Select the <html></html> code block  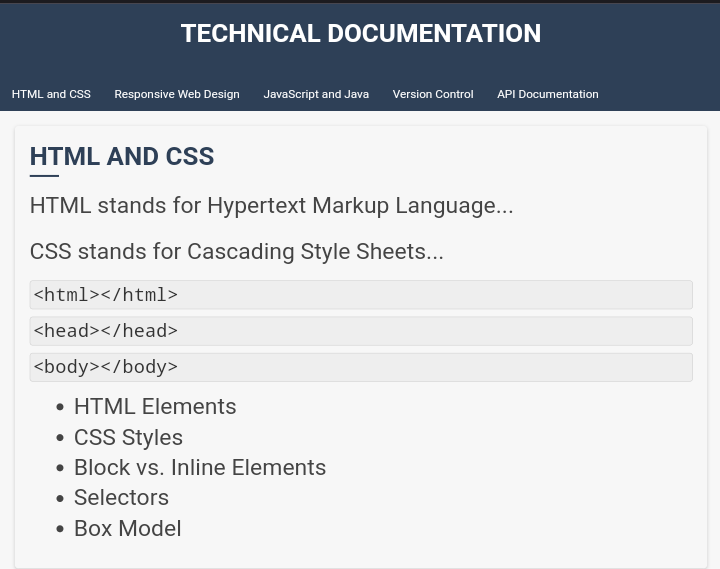click(x=361, y=295)
